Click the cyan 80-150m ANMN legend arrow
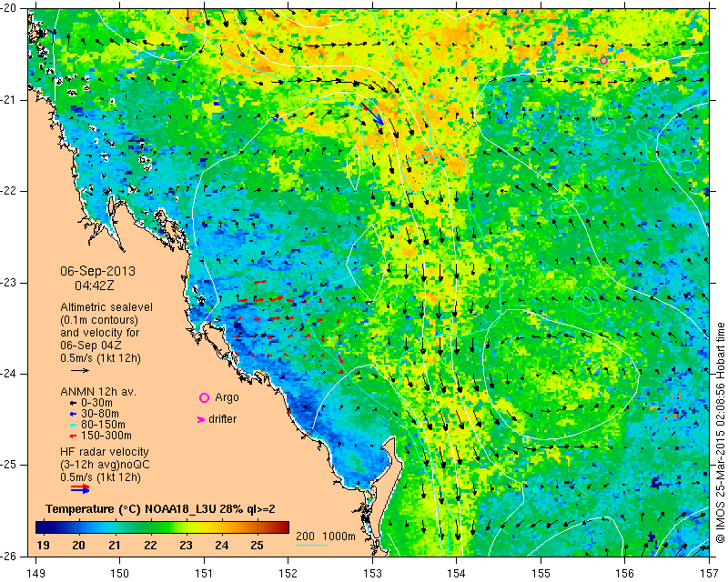Image resolution: width=728 pixels, height=582 pixels. click(73, 425)
